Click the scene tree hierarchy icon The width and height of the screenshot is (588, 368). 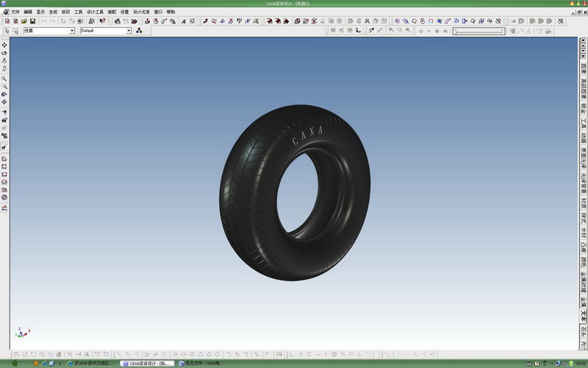[139, 31]
